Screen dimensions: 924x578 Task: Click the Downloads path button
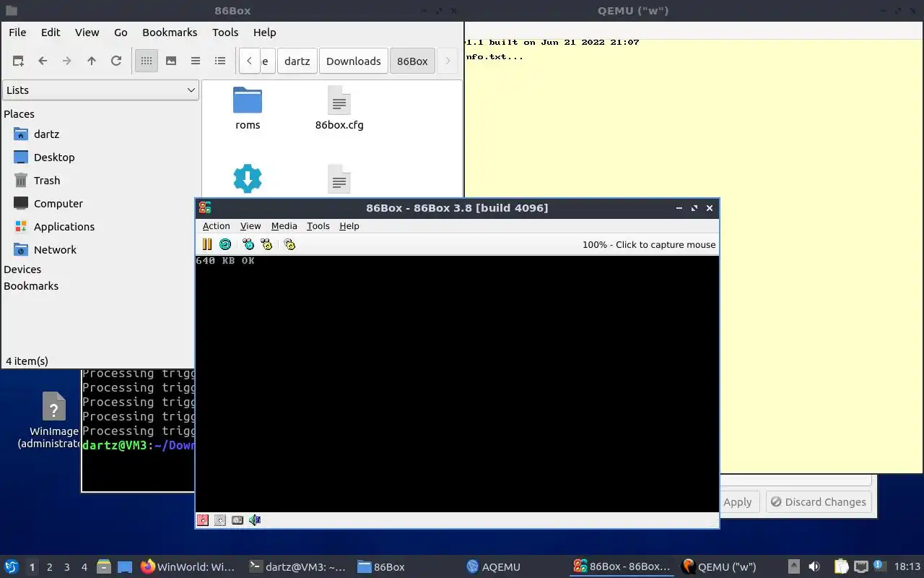click(x=354, y=61)
